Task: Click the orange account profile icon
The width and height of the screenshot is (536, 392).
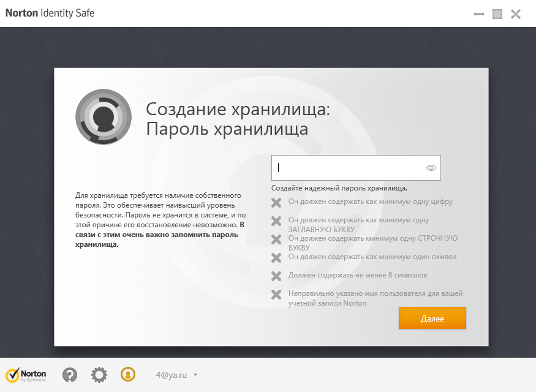Action: coord(128,374)
